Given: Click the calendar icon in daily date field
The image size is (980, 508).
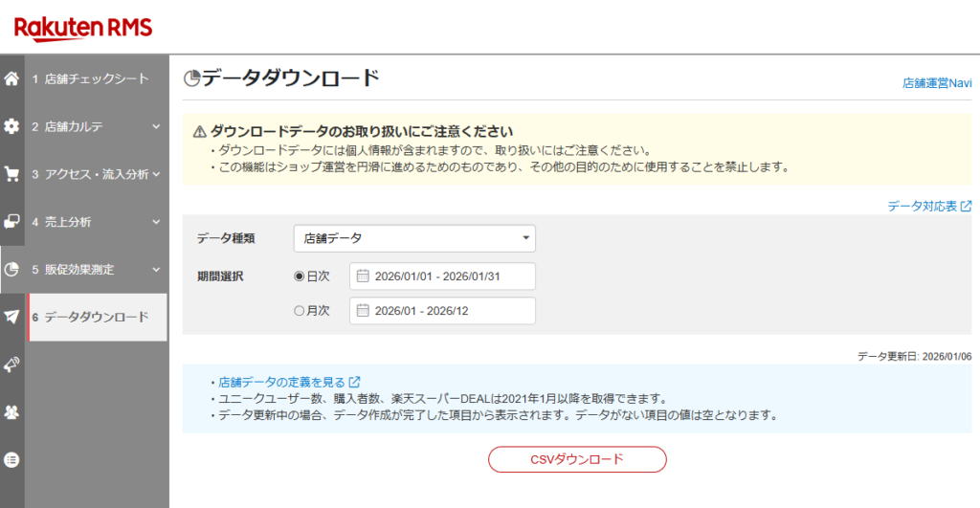Looking at the screenshot, I should [x=363, y=276].
